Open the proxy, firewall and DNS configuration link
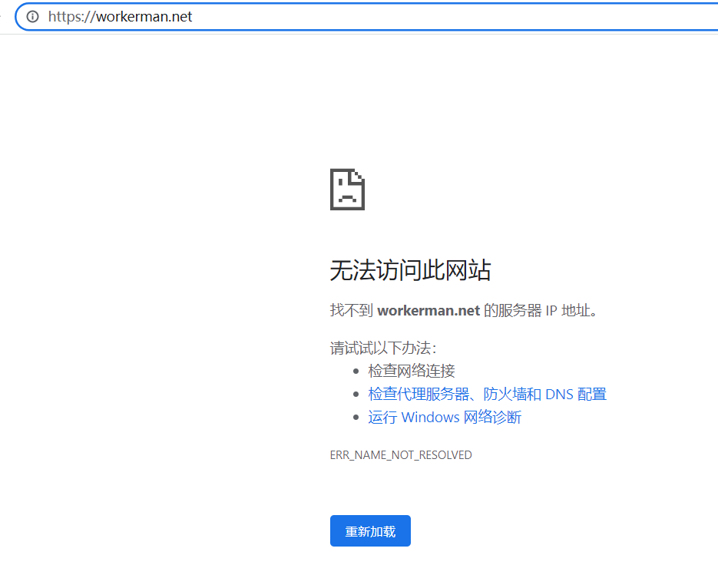 487,394
